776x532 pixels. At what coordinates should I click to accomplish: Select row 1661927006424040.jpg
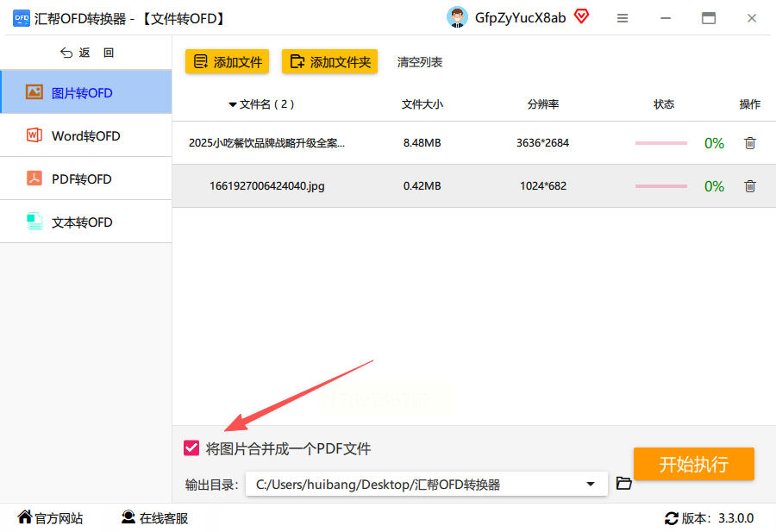coord(474,186)
